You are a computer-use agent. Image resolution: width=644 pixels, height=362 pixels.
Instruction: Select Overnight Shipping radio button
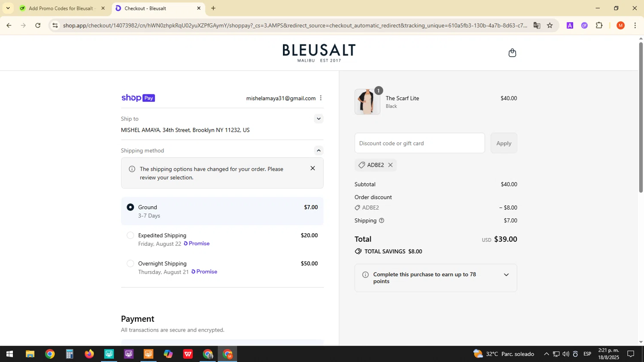[x=130, y=264]
